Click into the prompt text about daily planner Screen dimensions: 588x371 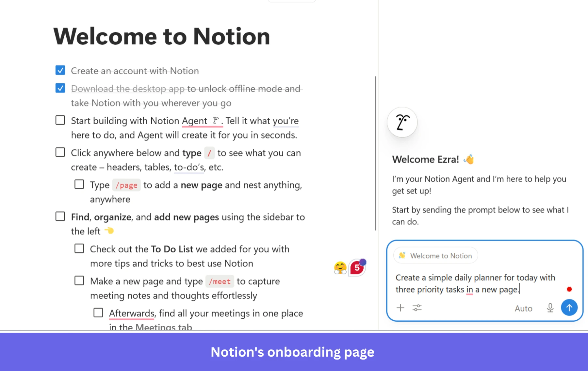tap(475, 283)
